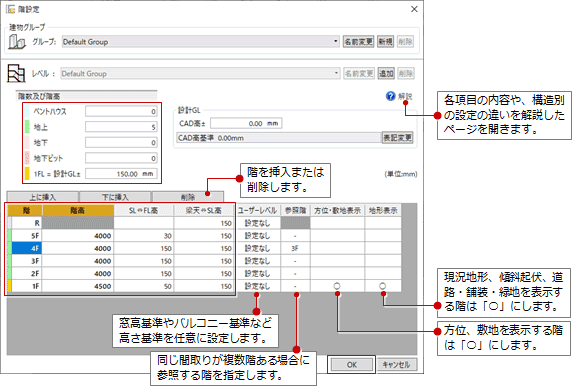Click the 参照階 column header
Viewport: 572px width, 390px height.
(295, 211)
